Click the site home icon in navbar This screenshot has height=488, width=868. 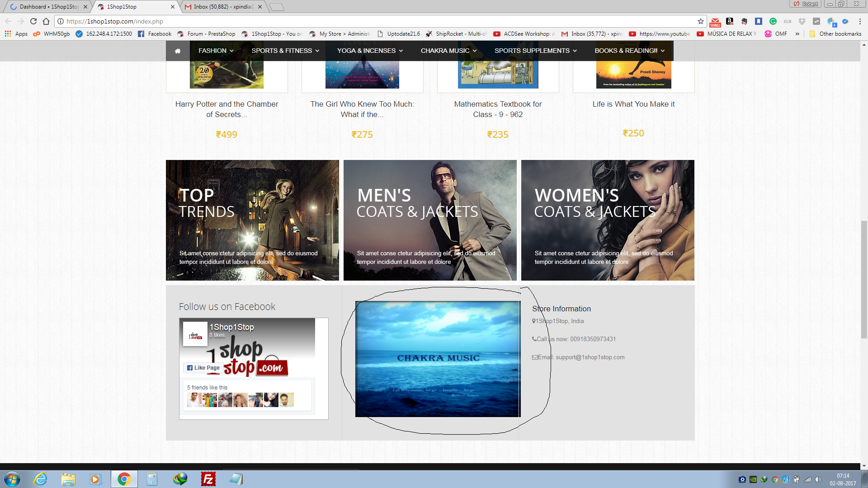(x=178, y=51)
